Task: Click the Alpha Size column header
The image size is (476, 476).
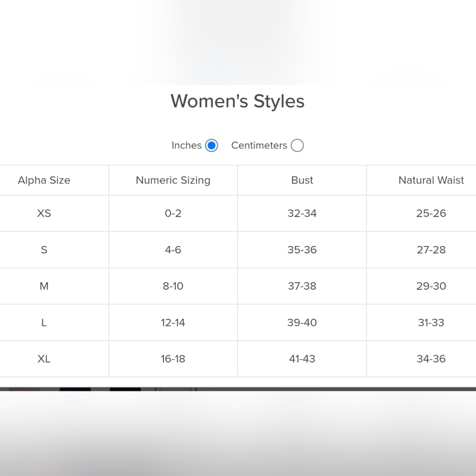Action: [44, 180]
